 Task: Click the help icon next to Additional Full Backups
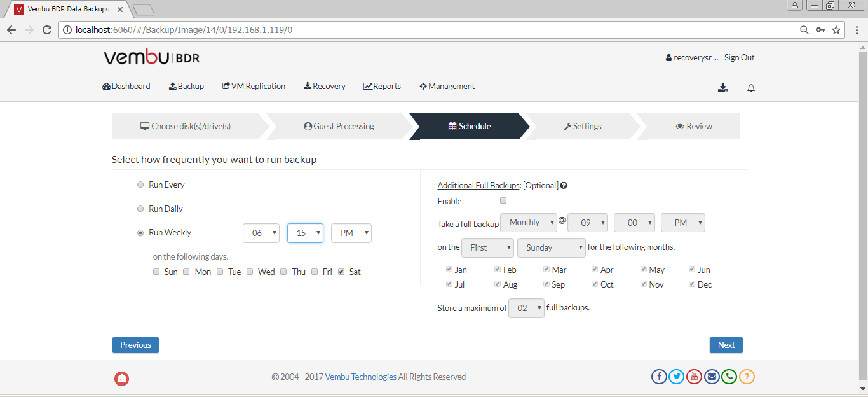[x=564, y=186]
